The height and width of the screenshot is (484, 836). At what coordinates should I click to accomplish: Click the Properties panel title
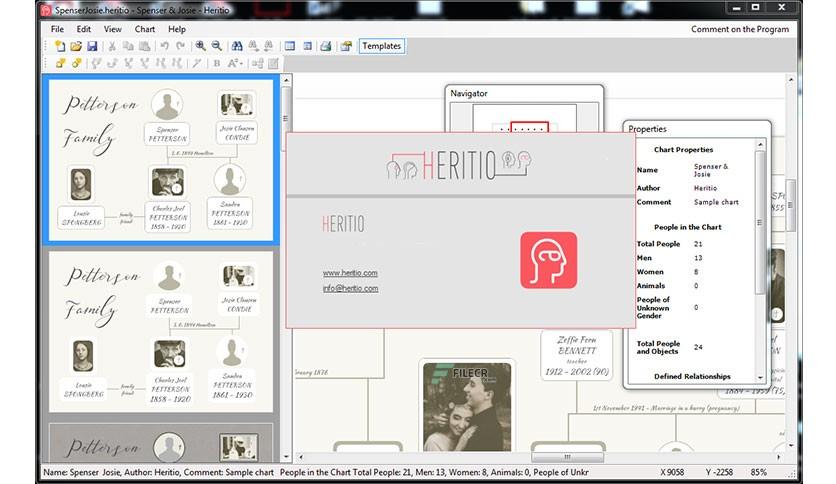tap(647, 129)
